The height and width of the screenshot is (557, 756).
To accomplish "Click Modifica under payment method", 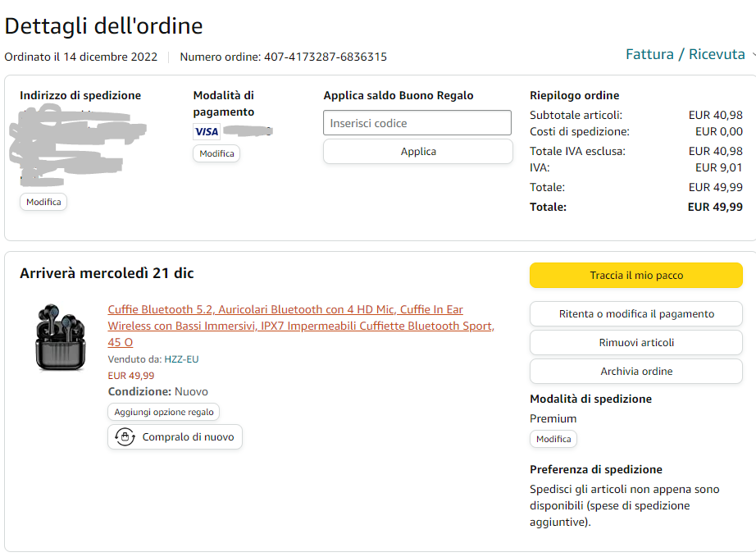I will click(x=216, y=153).
